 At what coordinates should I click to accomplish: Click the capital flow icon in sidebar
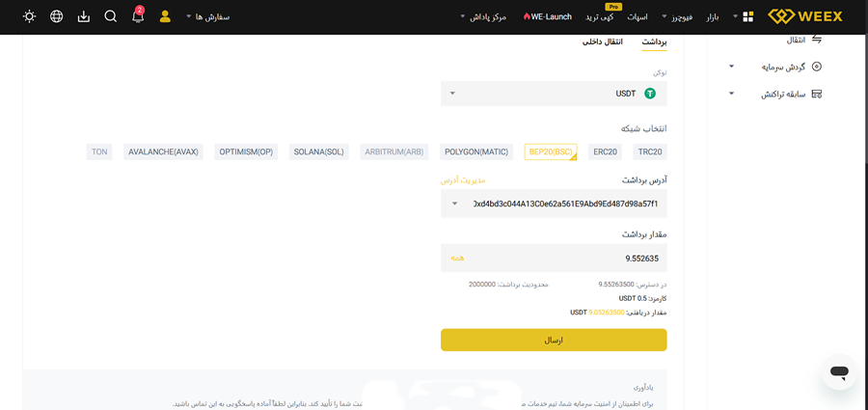(x=817, y=67)
